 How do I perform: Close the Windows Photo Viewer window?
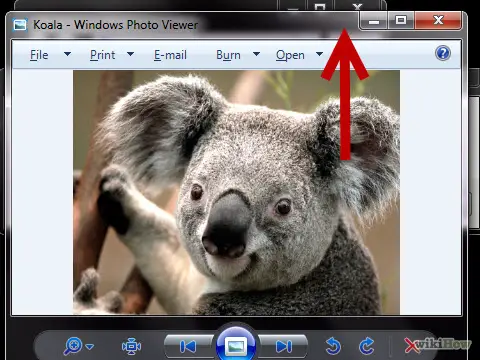[x=438, y=20]
